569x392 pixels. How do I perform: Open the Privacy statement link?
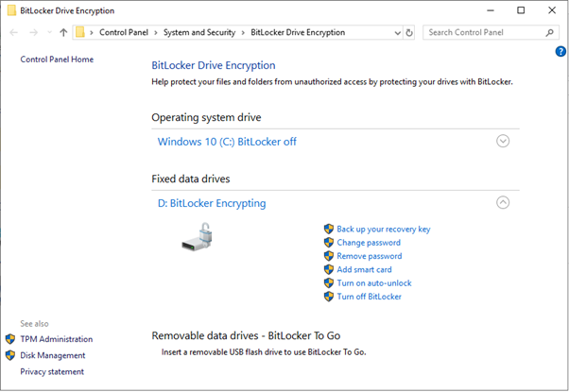[x=52, y=372]
